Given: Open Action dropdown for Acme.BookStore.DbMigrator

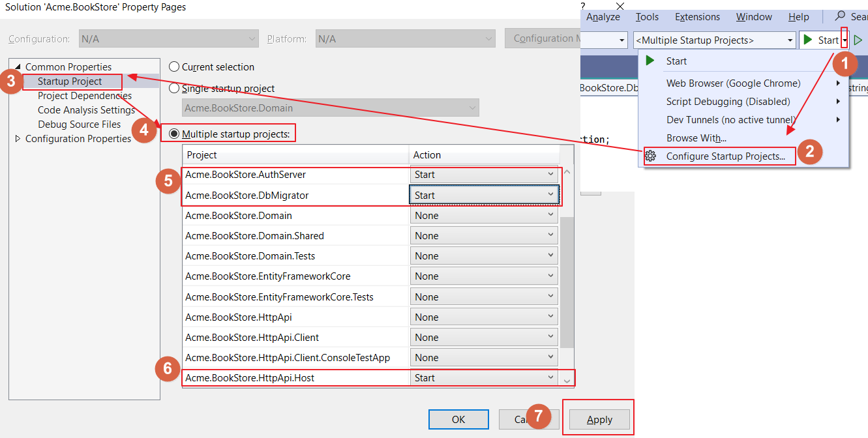Looking at the screenshot, I should pyautogui.click(x=484, y=195).
